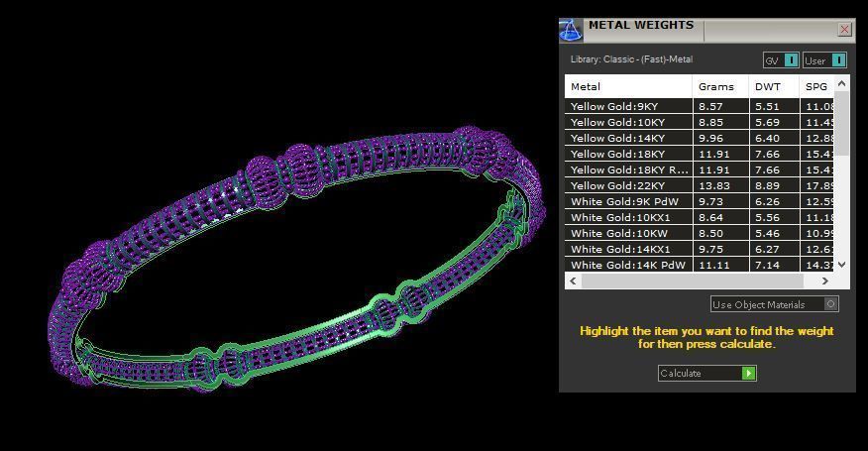The image size is (868, 451).
Task: Select the White Gold:10KX1 row
Action: point(700,217)
